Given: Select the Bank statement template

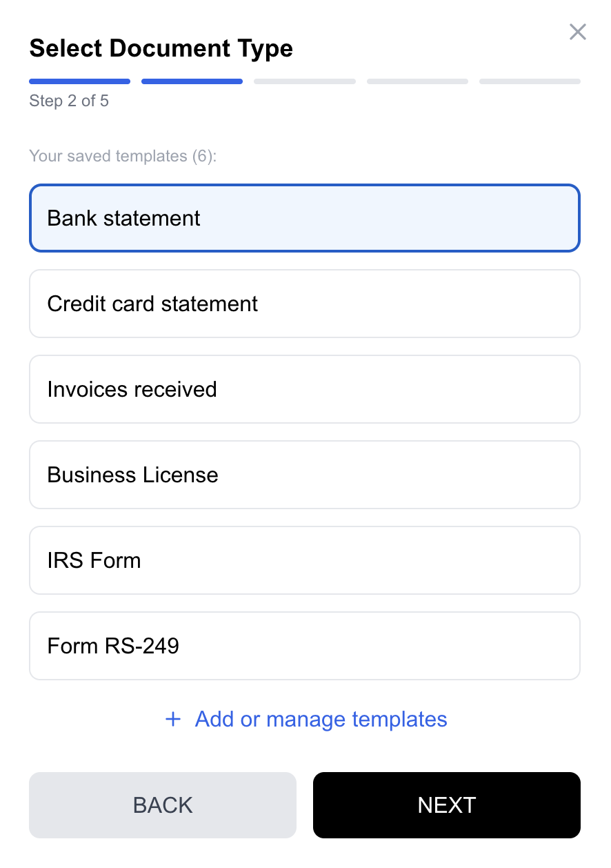Looking at the screenshot, I should 304,218.
